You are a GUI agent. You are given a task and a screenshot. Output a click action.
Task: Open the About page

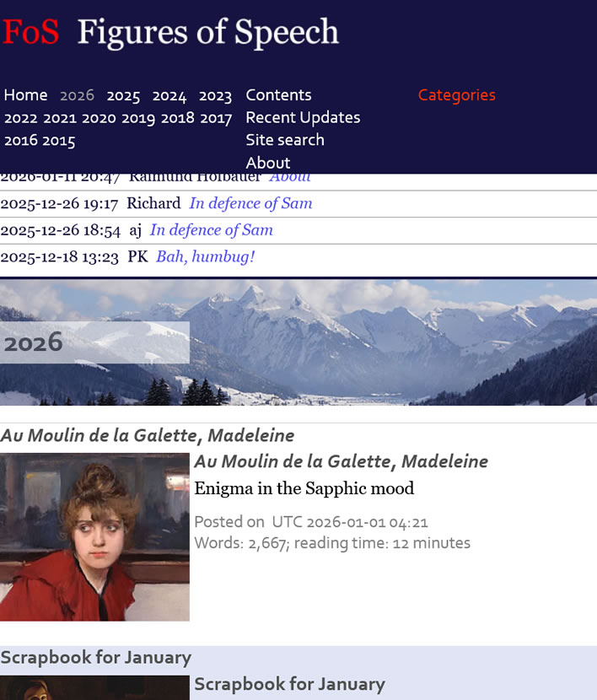(x=267, y=163)
